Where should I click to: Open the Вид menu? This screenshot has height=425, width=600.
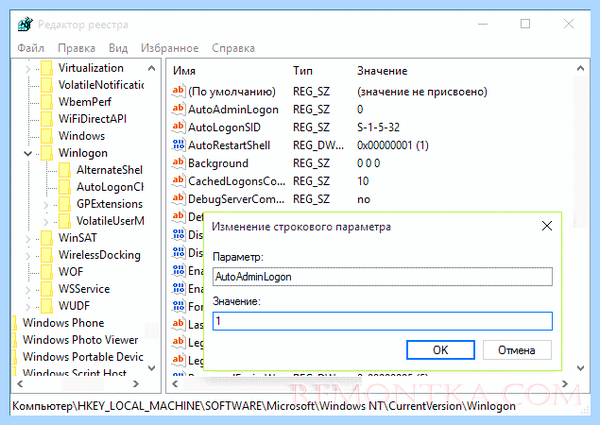click(x=118, y=48)
